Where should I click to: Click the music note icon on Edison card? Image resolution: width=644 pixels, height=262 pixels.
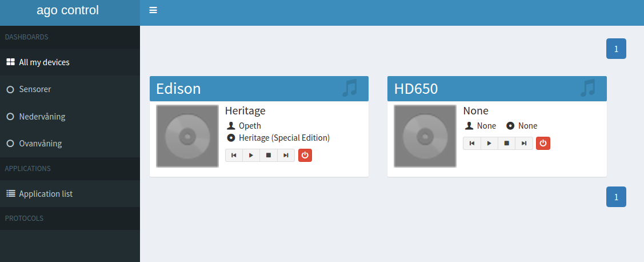coord(350,88)
